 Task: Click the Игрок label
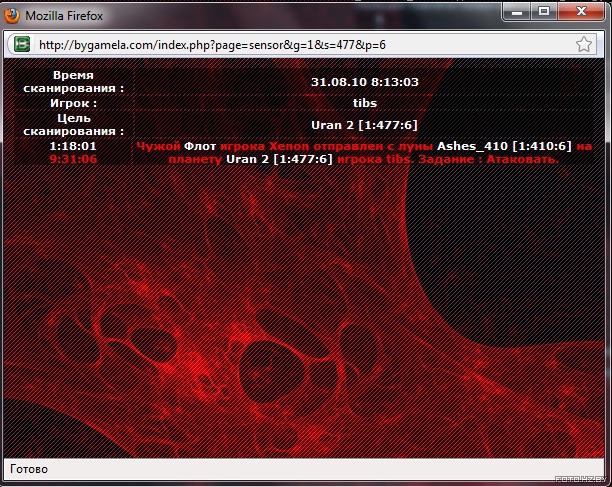(x=73, y=103)
